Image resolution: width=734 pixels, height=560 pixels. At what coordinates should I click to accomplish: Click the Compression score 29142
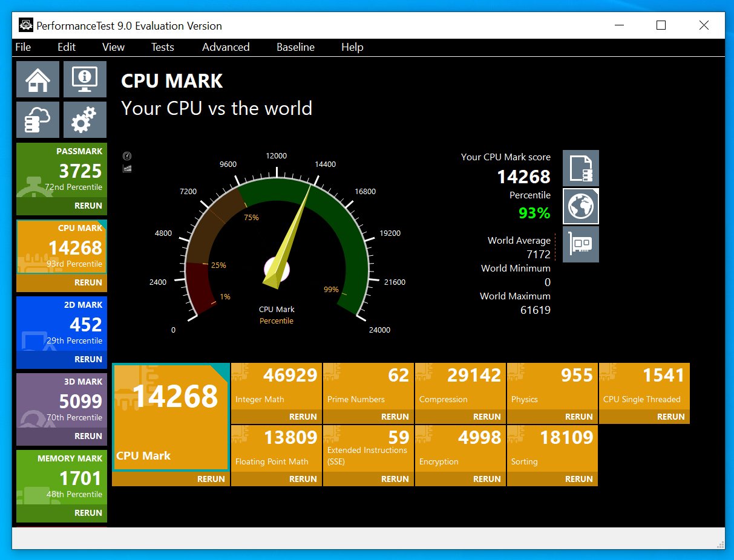[x=474, y=376]
